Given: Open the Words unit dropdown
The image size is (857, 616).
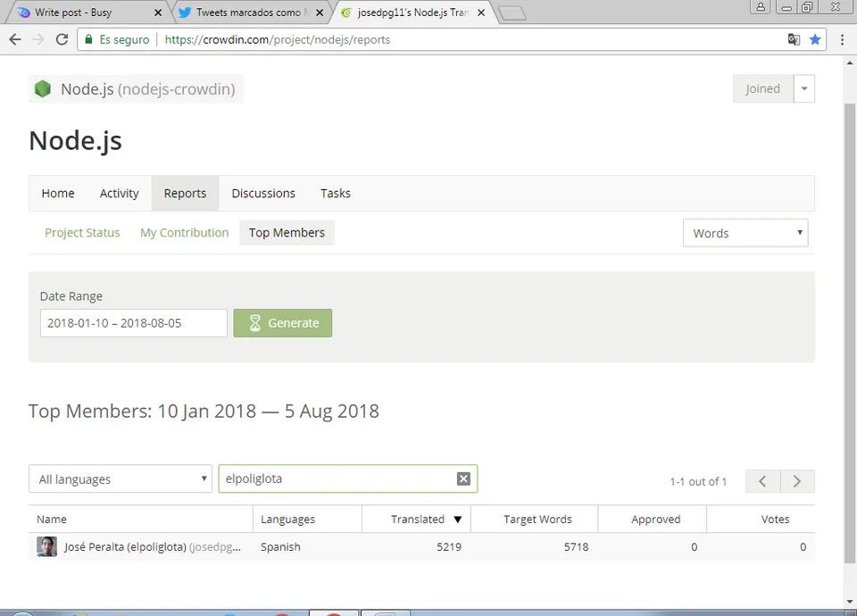Looking at the screenshot, I should point(745,233).
